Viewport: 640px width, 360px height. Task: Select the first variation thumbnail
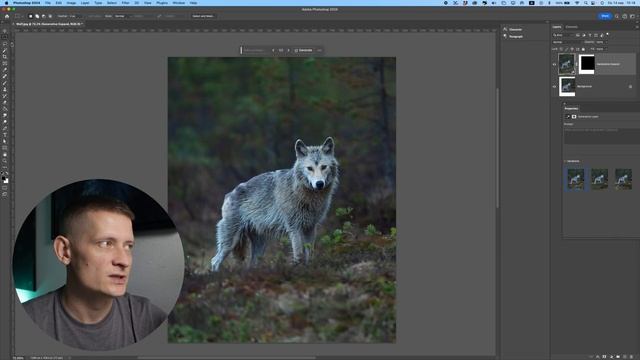[576, 179]
